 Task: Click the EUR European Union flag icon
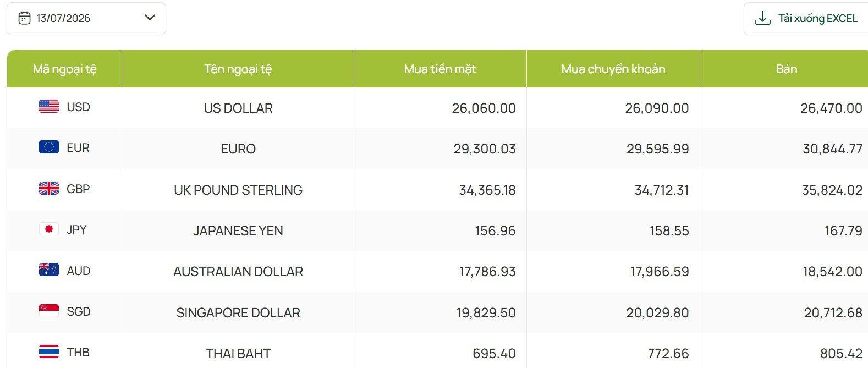pyautogui.click(x=49, y=147)
